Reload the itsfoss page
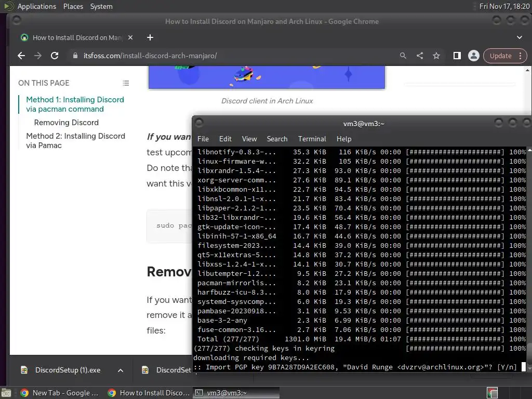532x399 pixels. 54,56
